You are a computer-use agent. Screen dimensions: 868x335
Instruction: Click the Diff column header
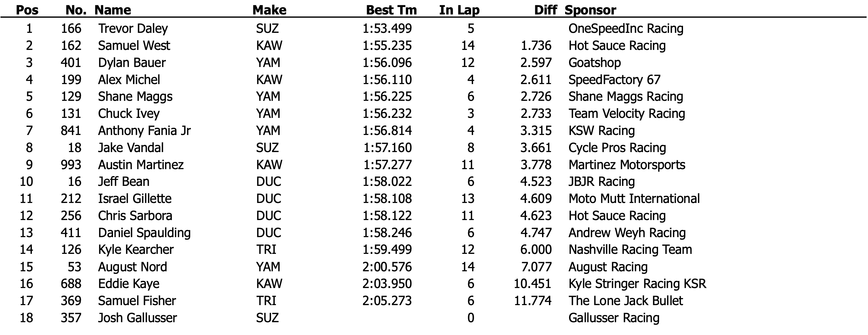pos(545,10)
